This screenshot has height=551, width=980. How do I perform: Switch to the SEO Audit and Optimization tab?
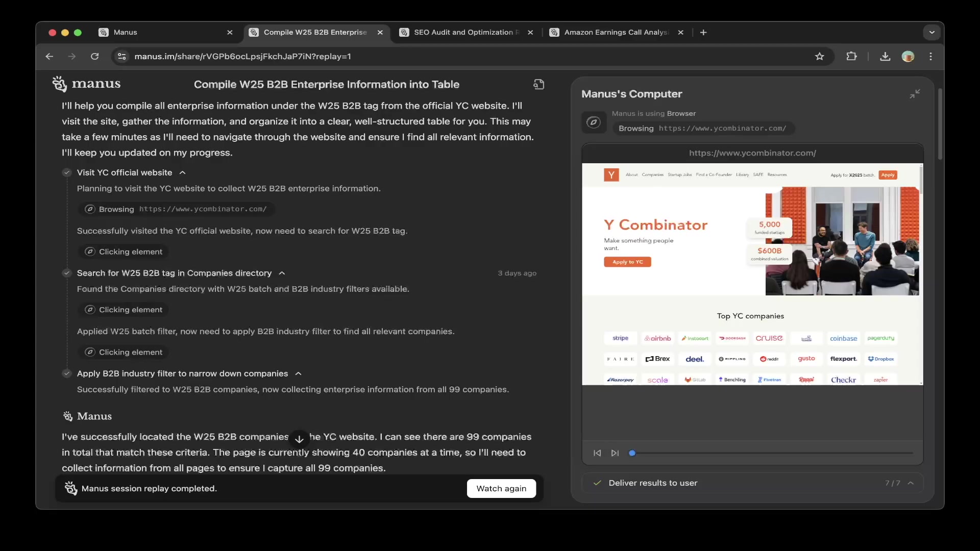[463, 32]
